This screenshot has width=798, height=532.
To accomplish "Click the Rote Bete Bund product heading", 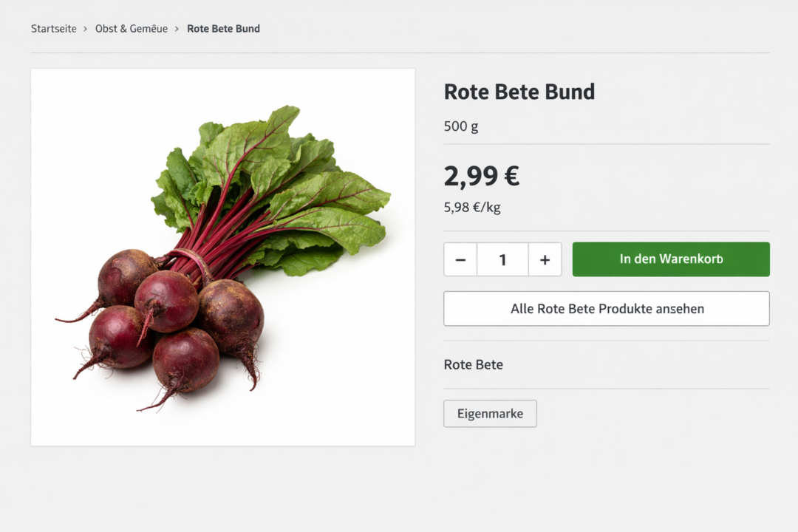I will pos(519,92).
